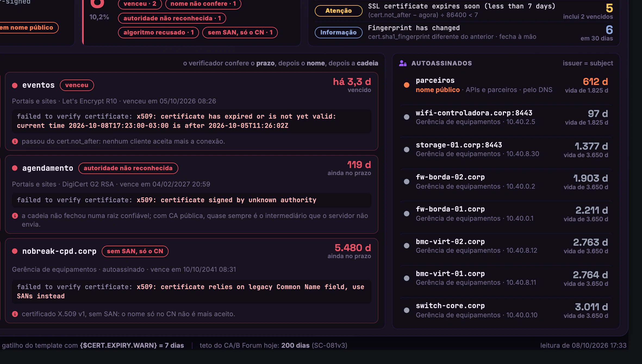Click the 'venceu' tag next to eventos

tap(77, 85)
